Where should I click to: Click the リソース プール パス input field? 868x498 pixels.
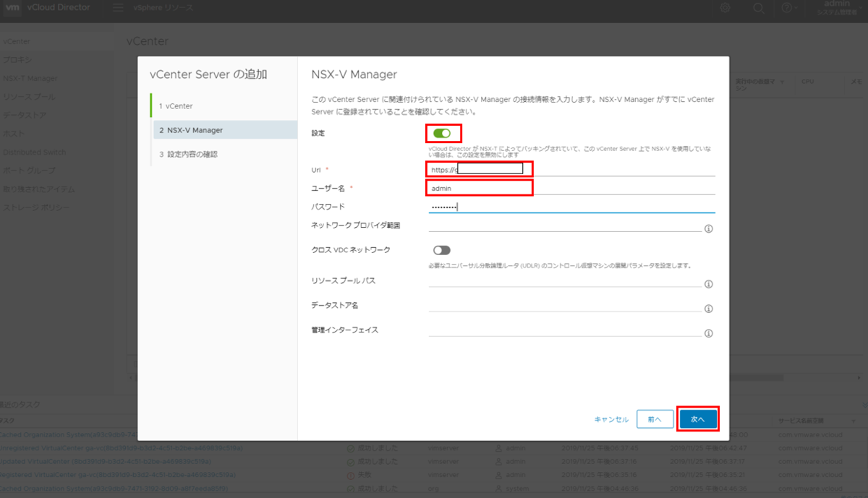coord(564,280)
